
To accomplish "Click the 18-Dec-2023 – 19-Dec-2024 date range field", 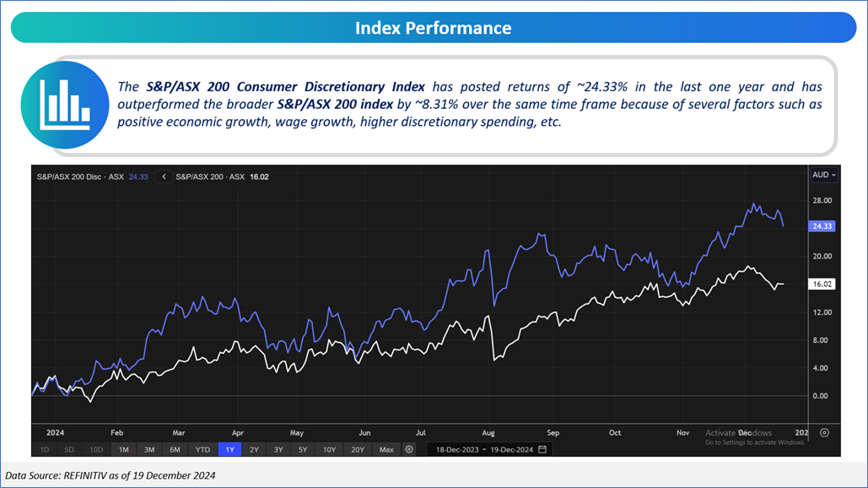I will pyautogui.click(x=489, y=450).
